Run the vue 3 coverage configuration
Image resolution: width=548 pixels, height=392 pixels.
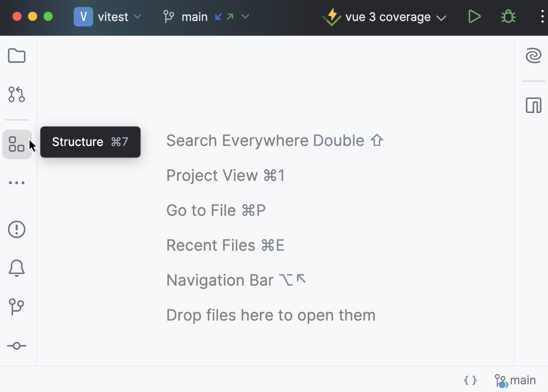pyautogui.click(x=474, y=17)
